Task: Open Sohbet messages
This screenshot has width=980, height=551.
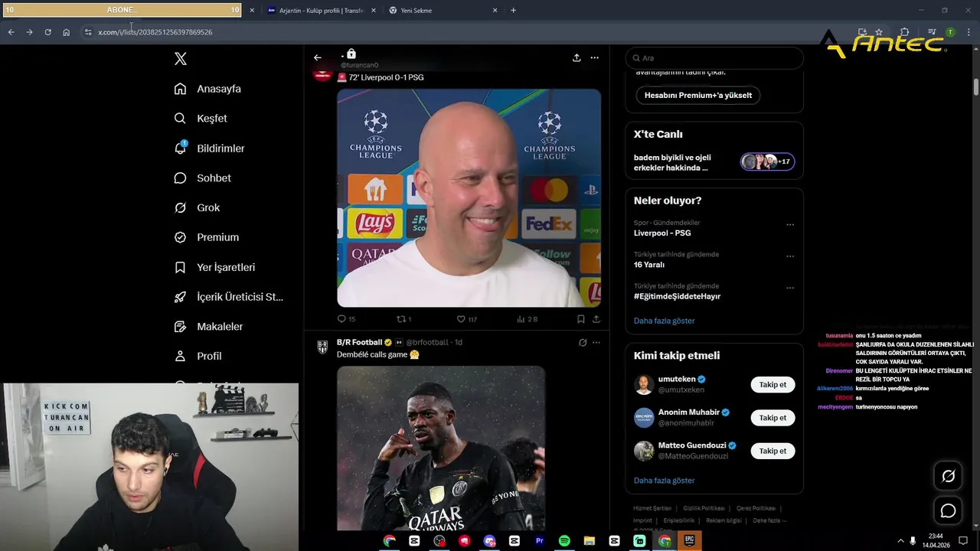Action: click(202, 178)
